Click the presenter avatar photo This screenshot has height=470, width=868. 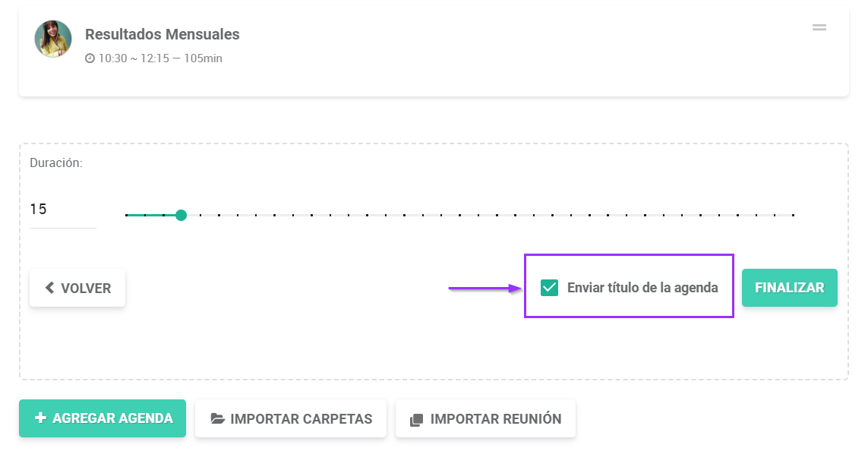(x=53, y=39)
